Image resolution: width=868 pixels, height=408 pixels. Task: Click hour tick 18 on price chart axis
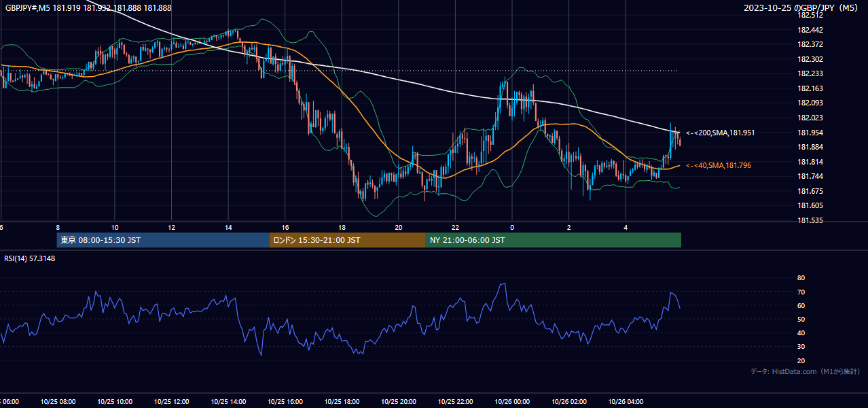coord(342,227)
